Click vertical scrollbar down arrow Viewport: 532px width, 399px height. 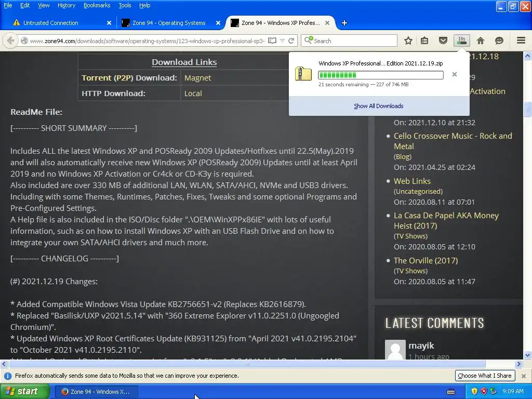pos(528,355)
